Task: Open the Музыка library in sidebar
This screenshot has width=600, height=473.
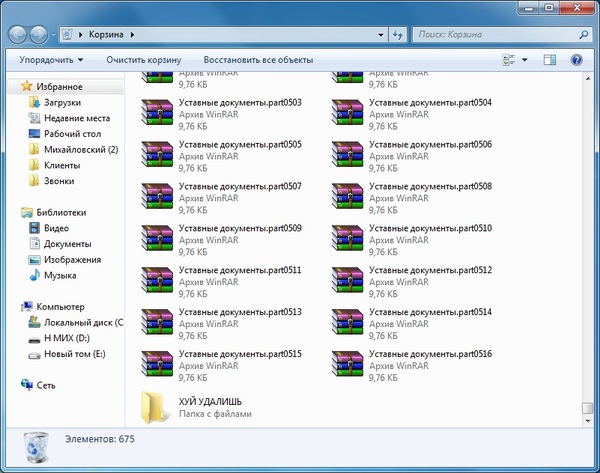Action: 59,275
